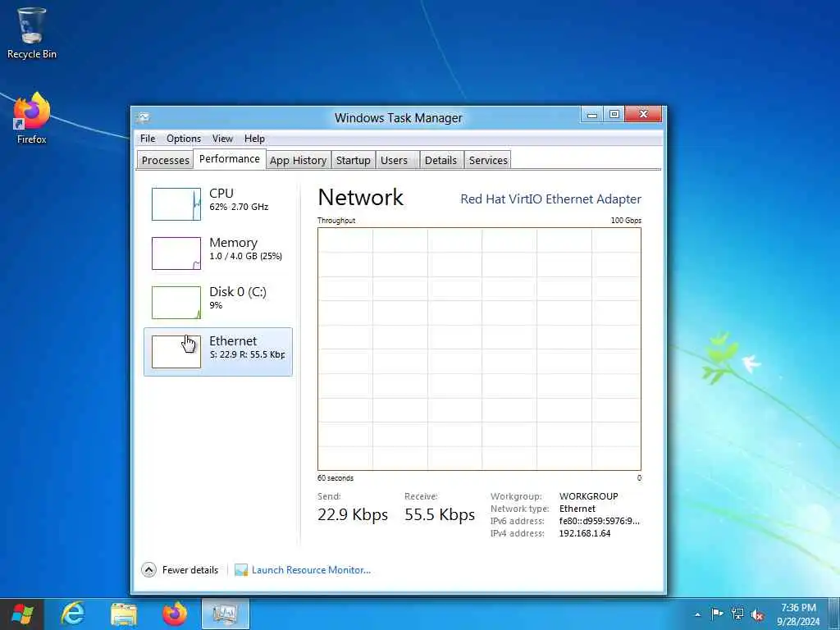This screenshot has height=630, width=840.
Task: Open the File menu
Action: (148, 138)
